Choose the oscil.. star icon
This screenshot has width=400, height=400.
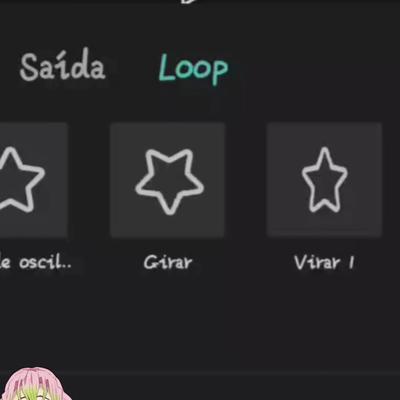tap(18, 179)
